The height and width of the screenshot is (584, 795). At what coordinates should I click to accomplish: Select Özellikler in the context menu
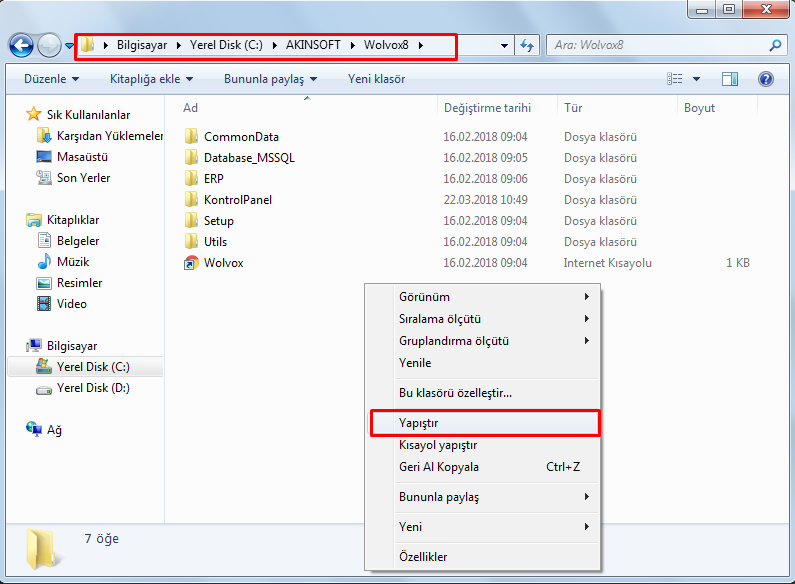[423, 557]
